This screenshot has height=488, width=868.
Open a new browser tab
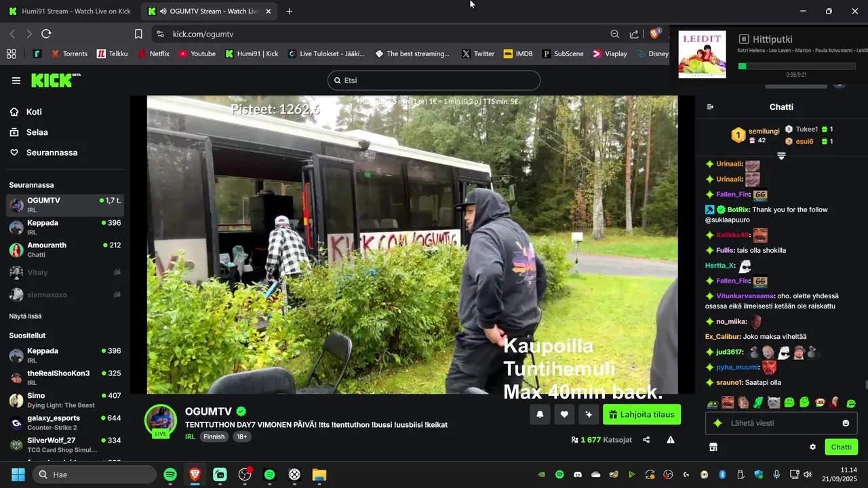(x=289, y=12)
